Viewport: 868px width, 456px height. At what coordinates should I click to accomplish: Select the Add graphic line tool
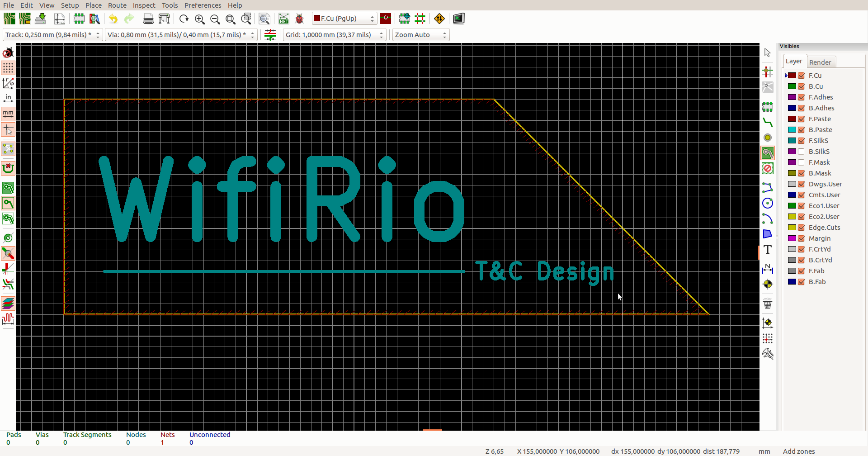[x=768, y=187]
